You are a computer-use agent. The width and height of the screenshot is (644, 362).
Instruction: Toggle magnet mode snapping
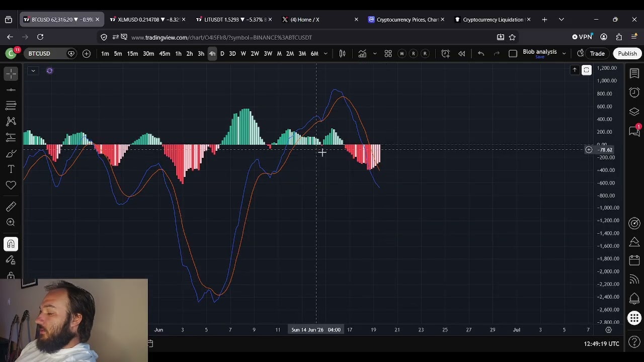(11, 244)
